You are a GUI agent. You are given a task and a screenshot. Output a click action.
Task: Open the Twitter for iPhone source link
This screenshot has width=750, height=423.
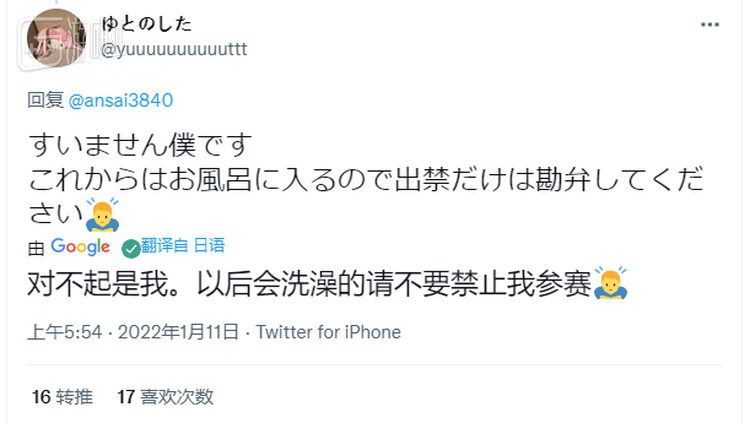328,332
